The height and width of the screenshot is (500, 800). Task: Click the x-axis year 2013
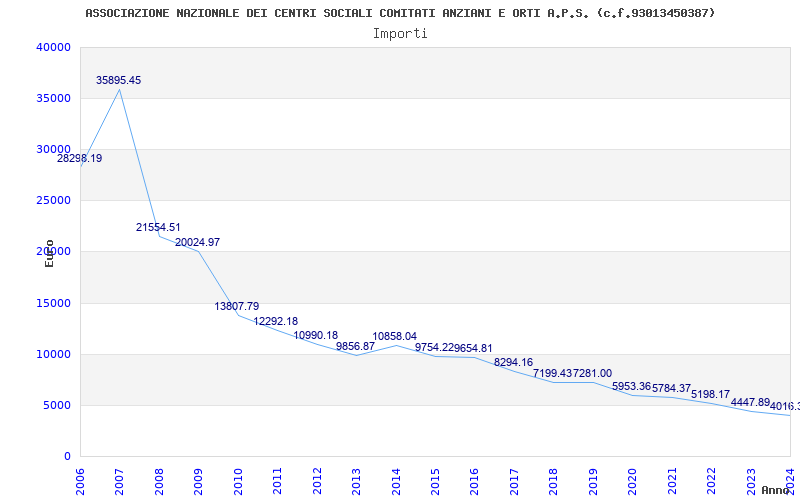coord(356,482)
